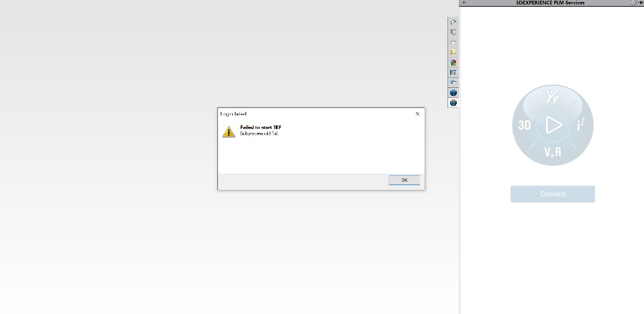The image size is (644, 314).
Task: Open the panel options gear icon
Action: point(633,3)
